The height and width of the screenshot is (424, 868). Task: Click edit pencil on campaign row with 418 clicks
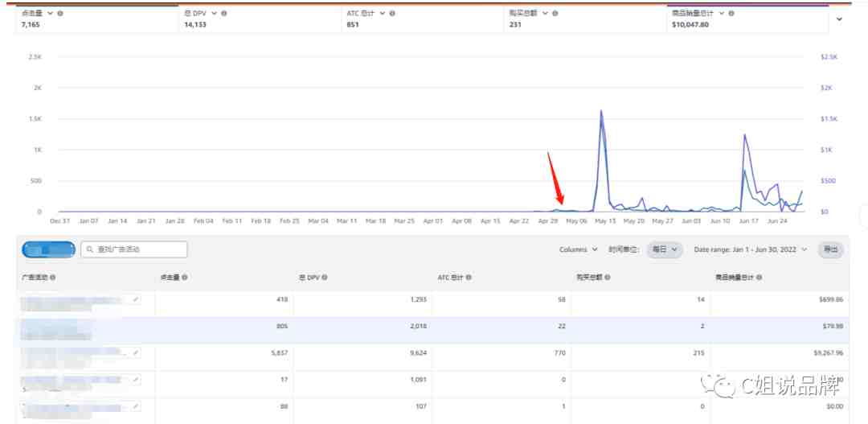(x=136, y=300)
